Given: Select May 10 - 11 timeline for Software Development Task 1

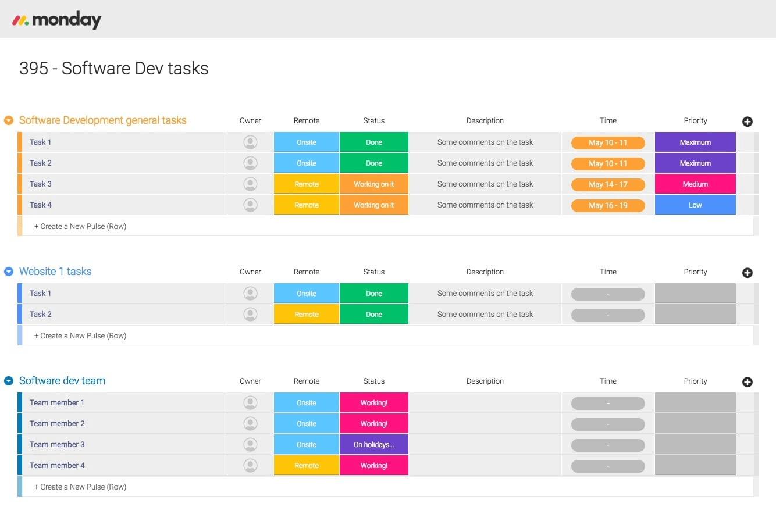Looking at the screenshot, I should tap(608, 142).
